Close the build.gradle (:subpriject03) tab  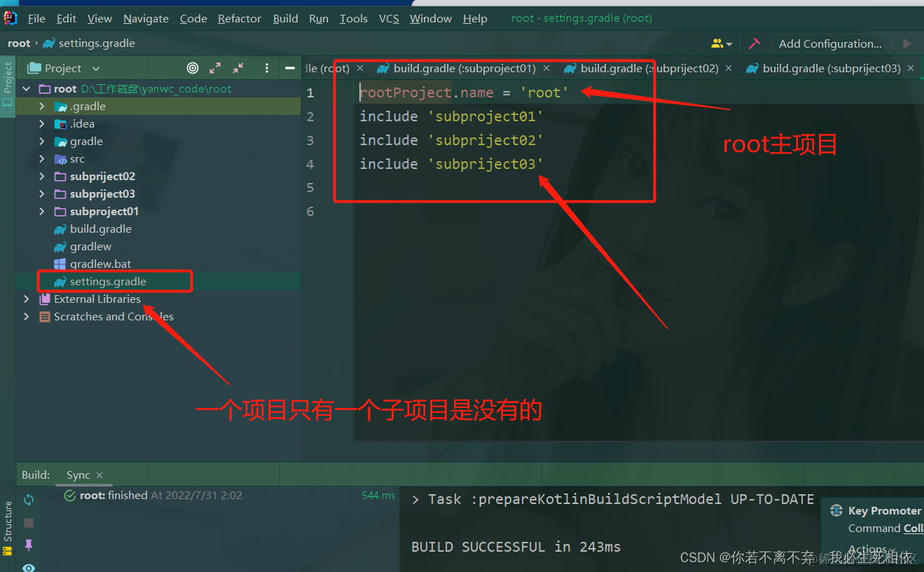[x=911, y=69]
